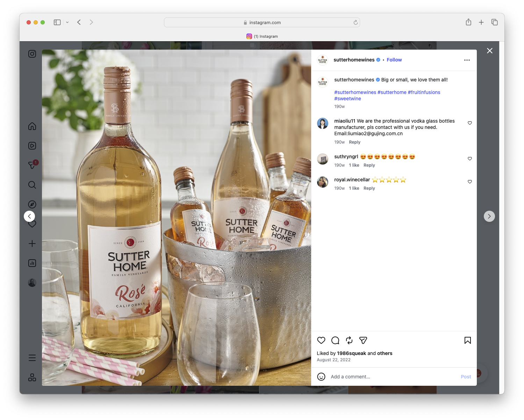Reply to royal.winecellar's comment
The image size is (524, 420).
(x=369, y=188)
